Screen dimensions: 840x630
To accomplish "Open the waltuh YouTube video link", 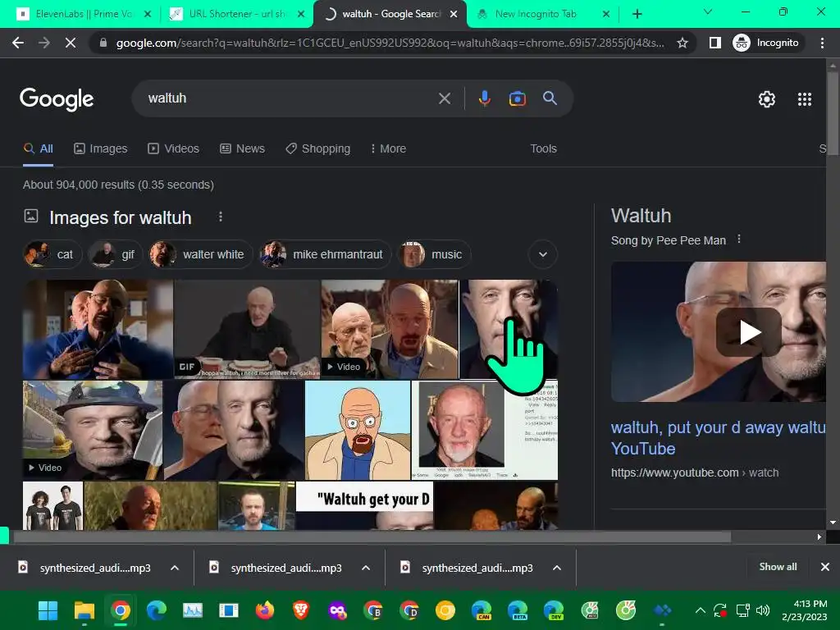I will pyautogui.click(x=718, y=438).
